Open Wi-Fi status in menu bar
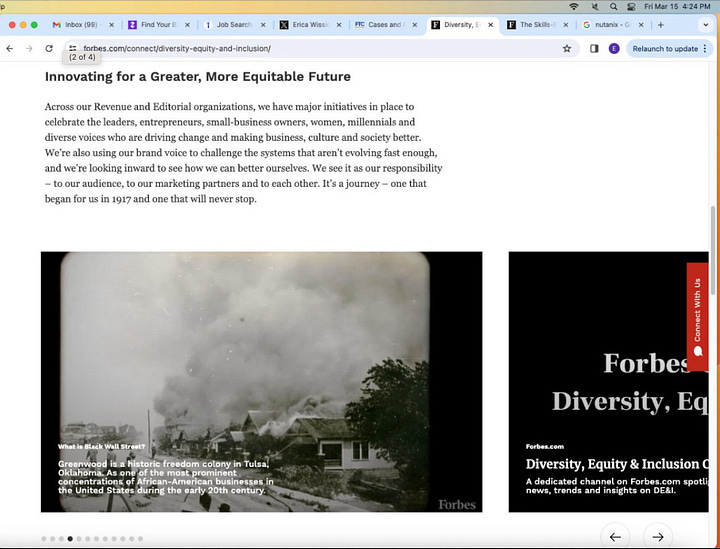This screenshot has height=549, width=720. coord(574,6)
